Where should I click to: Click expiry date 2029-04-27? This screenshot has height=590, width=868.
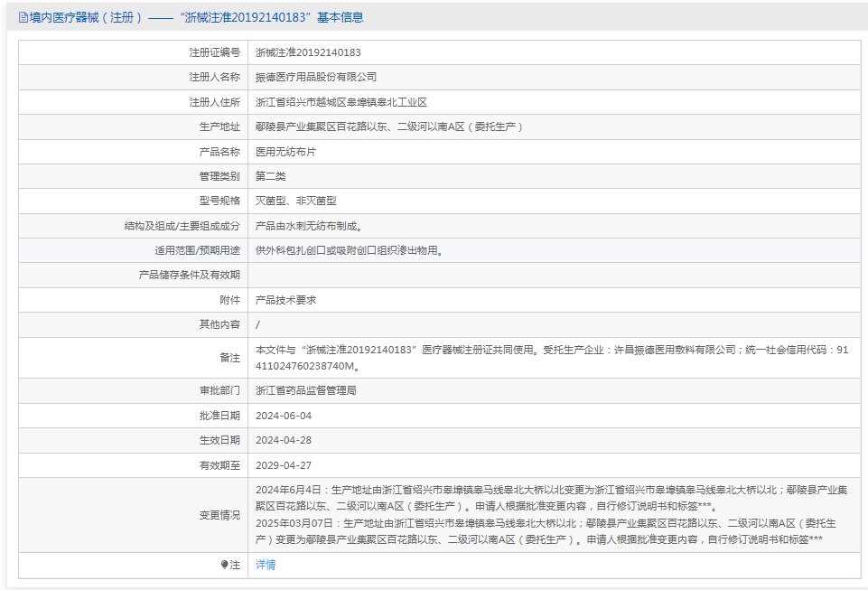[284, 465]
